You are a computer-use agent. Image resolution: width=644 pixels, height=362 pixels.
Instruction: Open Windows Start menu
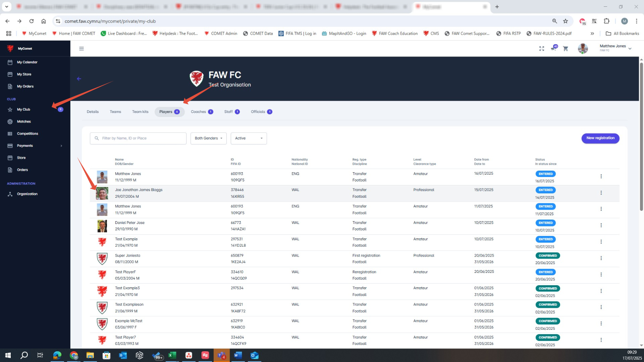coord(8,355)
